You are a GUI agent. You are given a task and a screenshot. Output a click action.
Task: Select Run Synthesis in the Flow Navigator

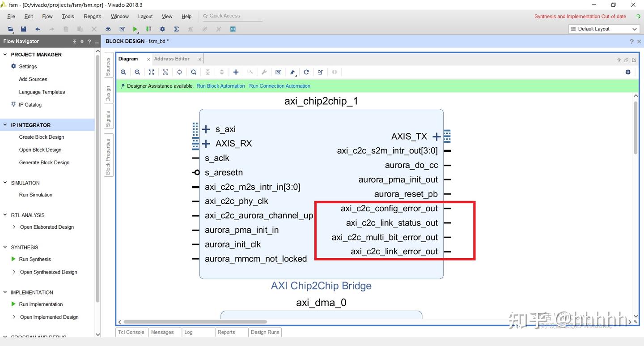tap(35, 259)
